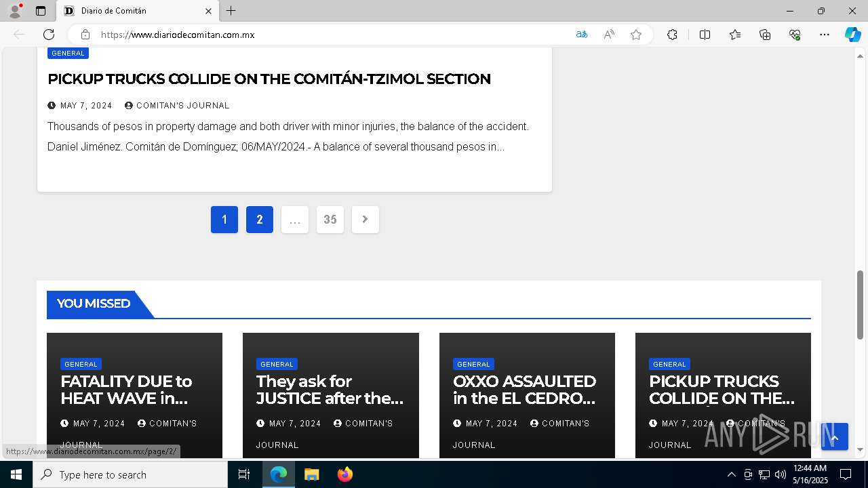This screenshot has width=868, height=488.
Task: Open the Windows Start menu
Action: click(x=16, y=474)
